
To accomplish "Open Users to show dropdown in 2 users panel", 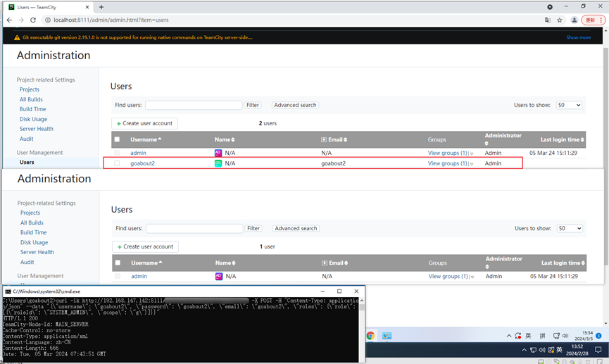I will (x=569, y=105).
